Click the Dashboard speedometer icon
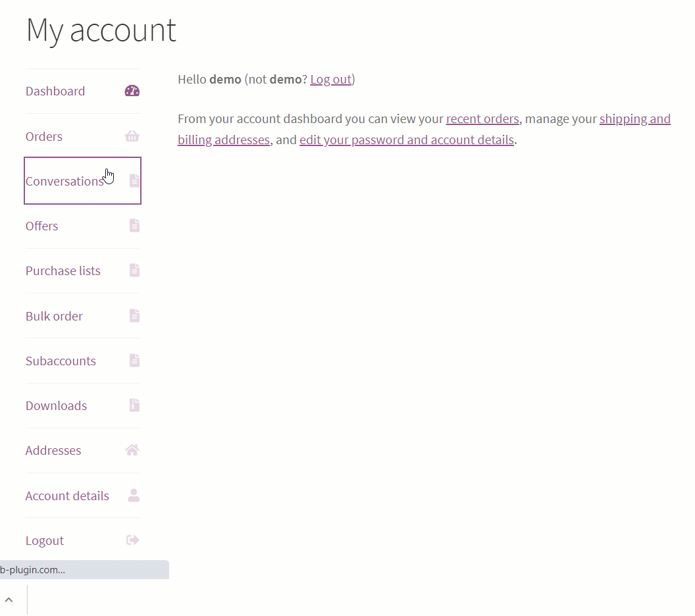Image resolution: width=695 pixels, height=616 pixels. click(132, 91)
